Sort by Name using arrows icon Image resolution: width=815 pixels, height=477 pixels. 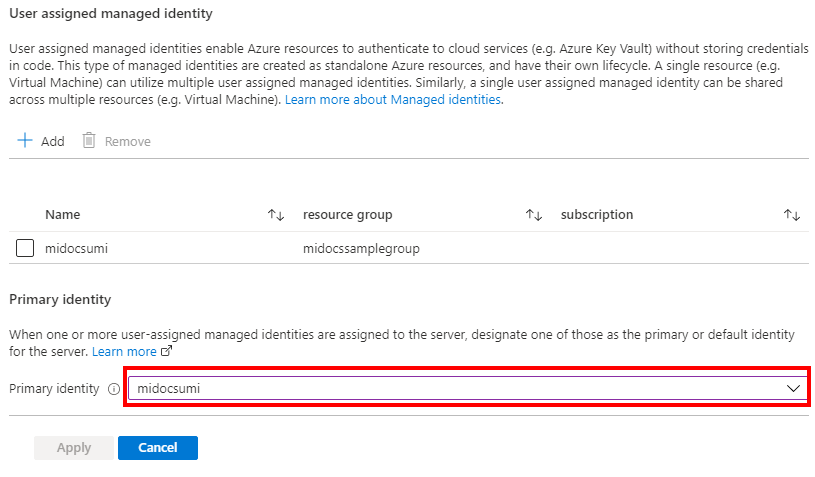click(x=276, y=215)
